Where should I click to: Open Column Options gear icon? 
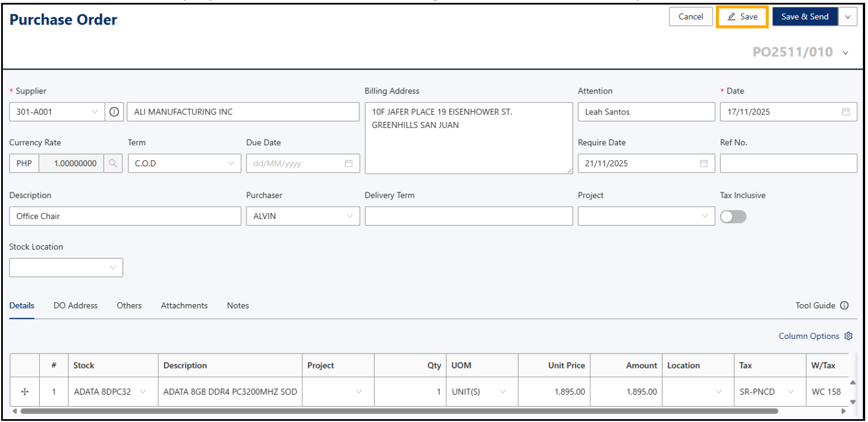pyautogui.click(x=848, y=336)
